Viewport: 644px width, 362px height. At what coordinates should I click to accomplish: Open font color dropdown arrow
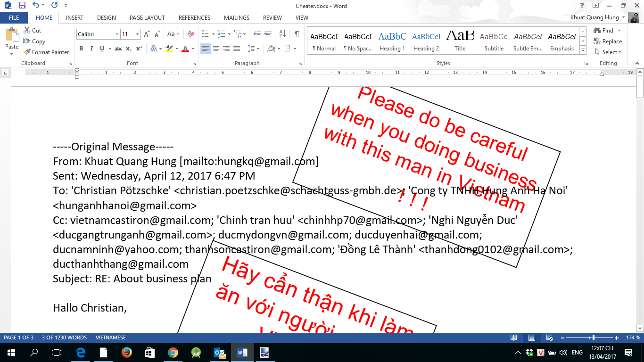(x=193, y=49)
